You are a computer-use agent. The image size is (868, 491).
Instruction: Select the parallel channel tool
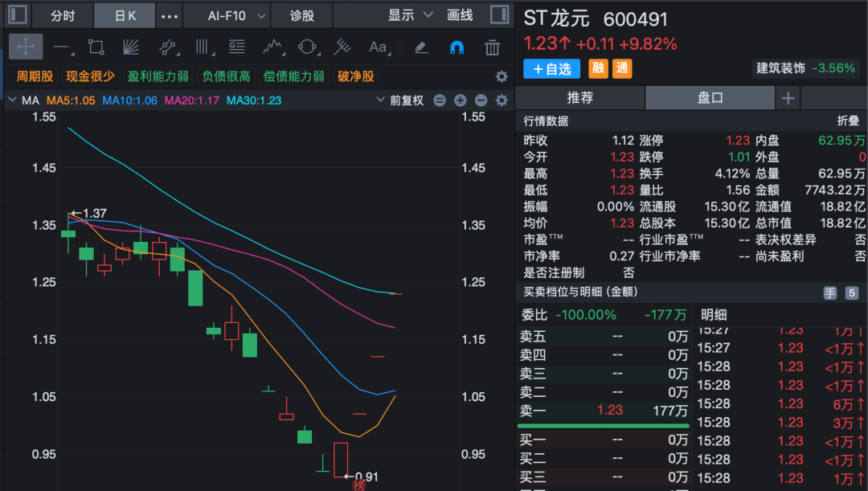pos(168,47)
